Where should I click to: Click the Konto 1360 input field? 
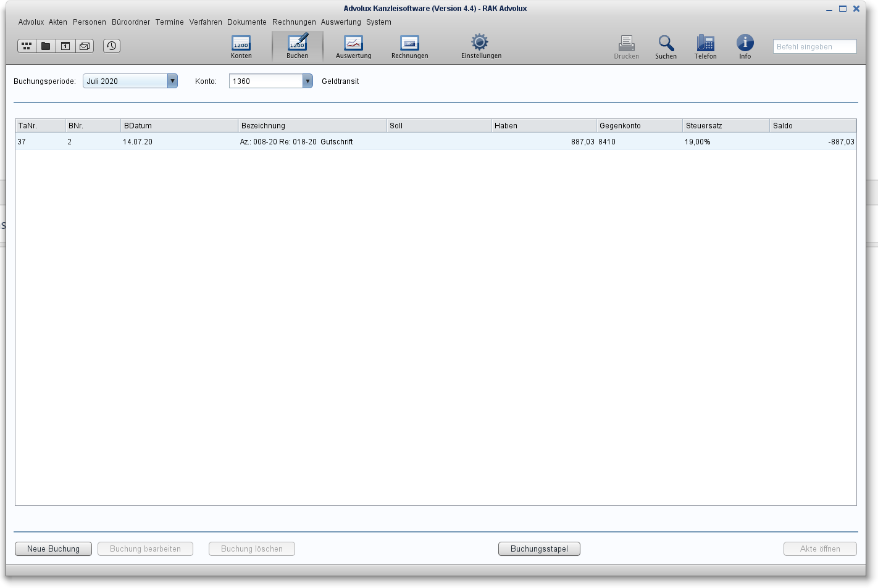[x=266, y=81]
